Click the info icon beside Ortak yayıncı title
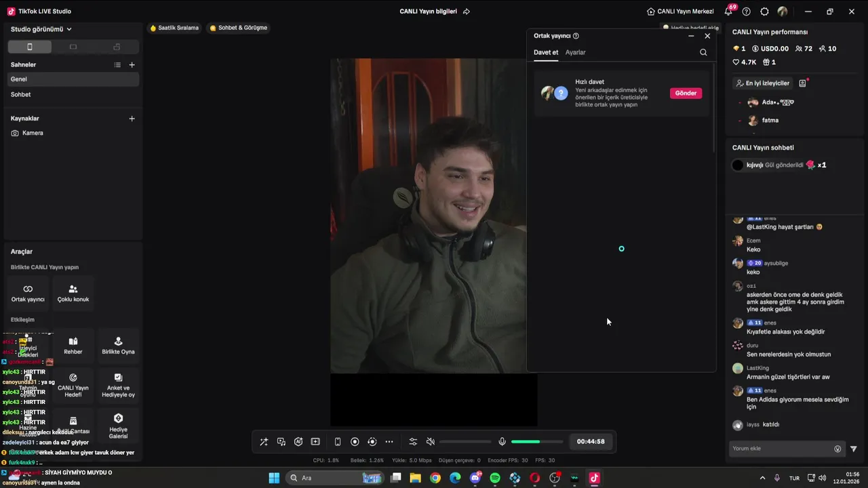 click(576, 36)
